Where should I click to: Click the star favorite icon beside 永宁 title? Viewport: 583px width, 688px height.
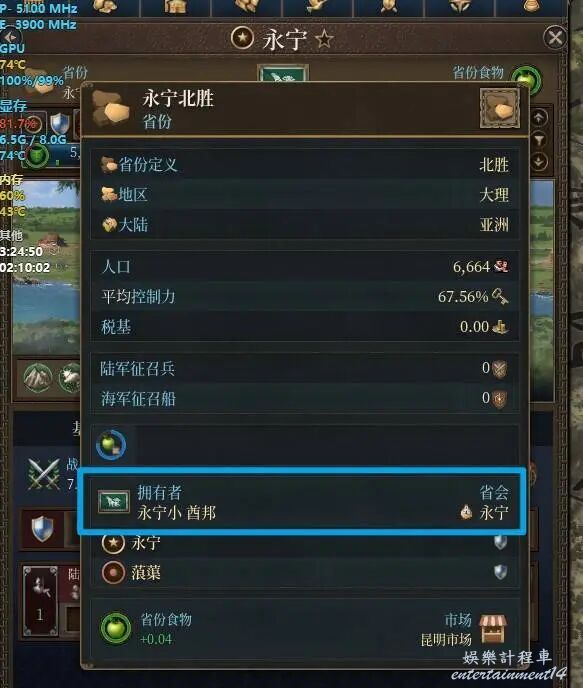[x=324, y=39]
